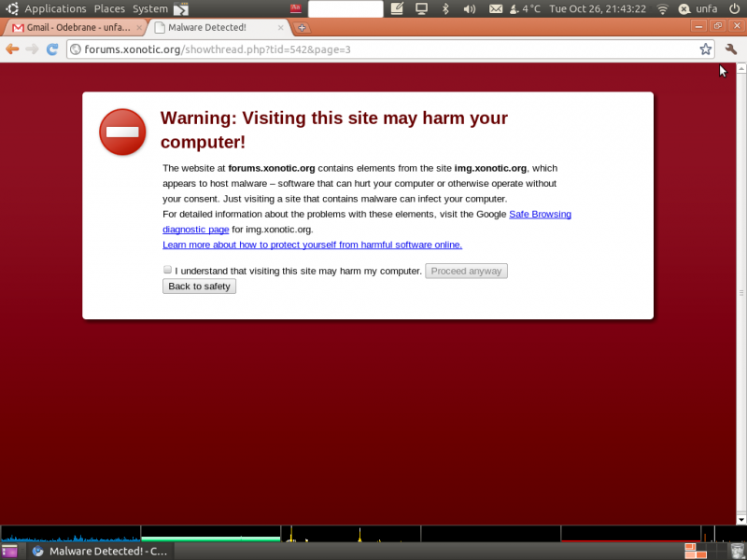Open the mail envelope indicator
This screenshot has width=747, height=560.
(x=496, y=8)
